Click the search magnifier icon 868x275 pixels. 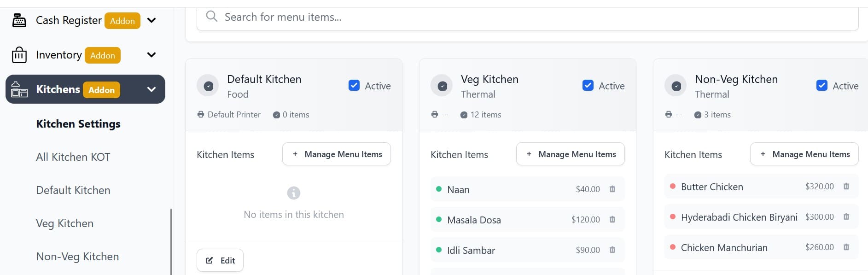[211, 16]
